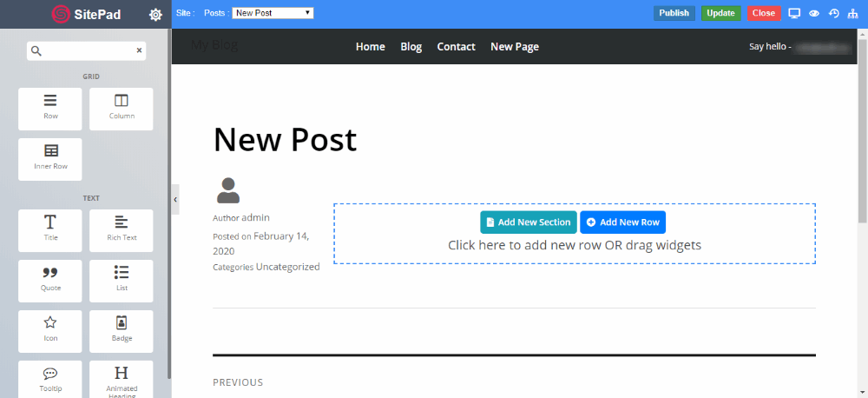
Task: Open the Blog menu item
Action: pyautogui.click(x=411, y=47)
